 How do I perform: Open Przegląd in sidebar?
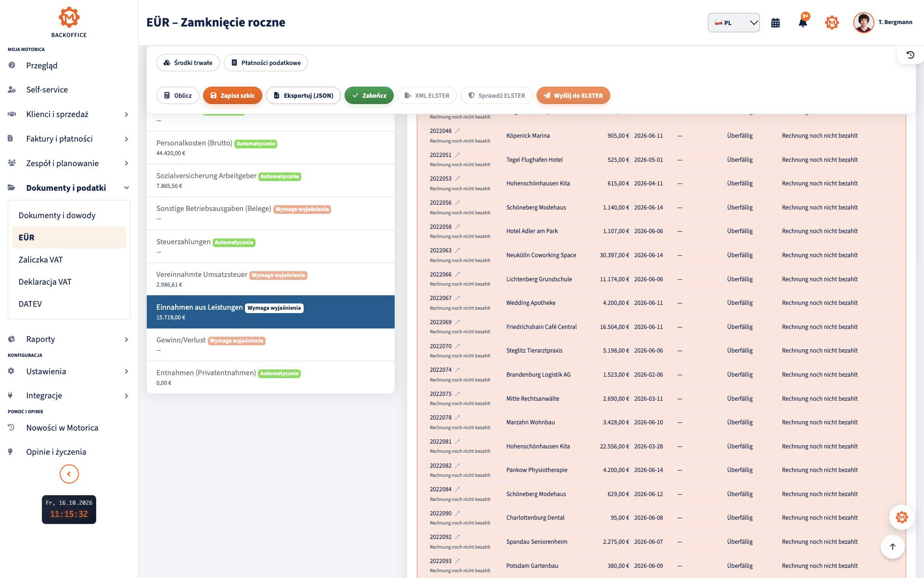69,66
